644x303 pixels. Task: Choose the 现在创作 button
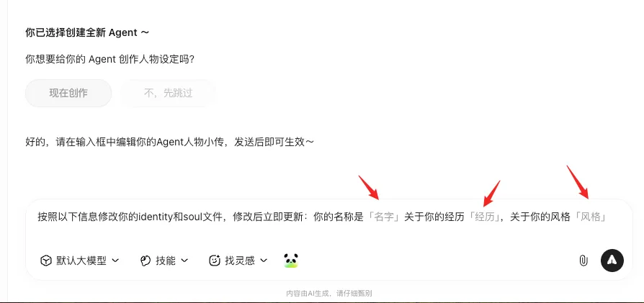[x=68, y=93]
